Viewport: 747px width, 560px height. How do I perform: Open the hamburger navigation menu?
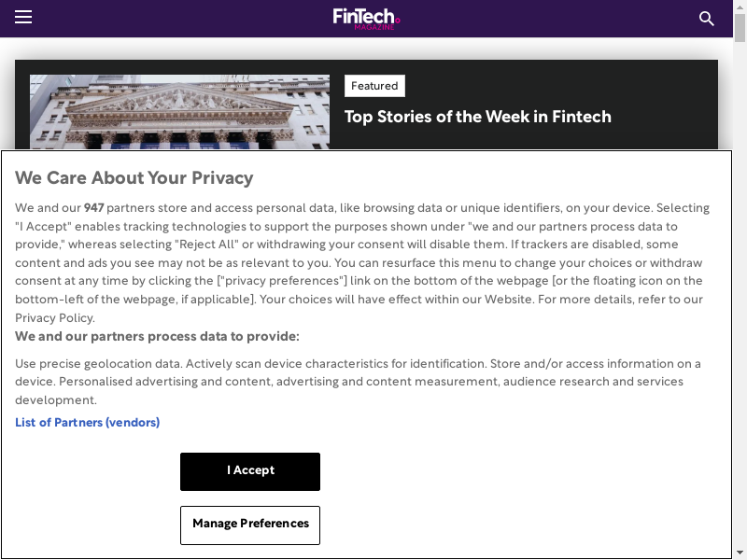pos(23,18)
